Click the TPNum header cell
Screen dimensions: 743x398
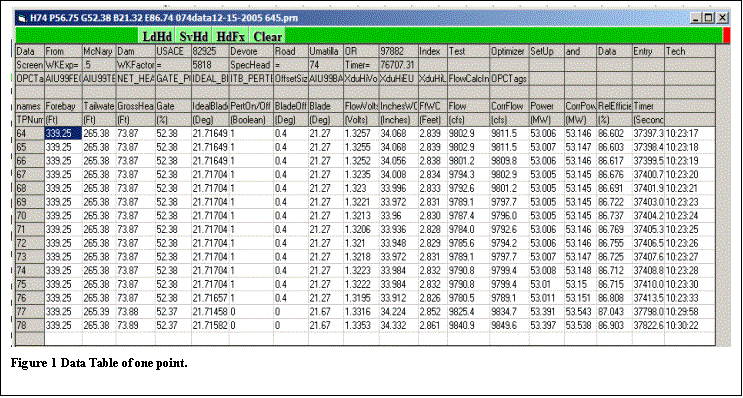[x=30, y=119]
